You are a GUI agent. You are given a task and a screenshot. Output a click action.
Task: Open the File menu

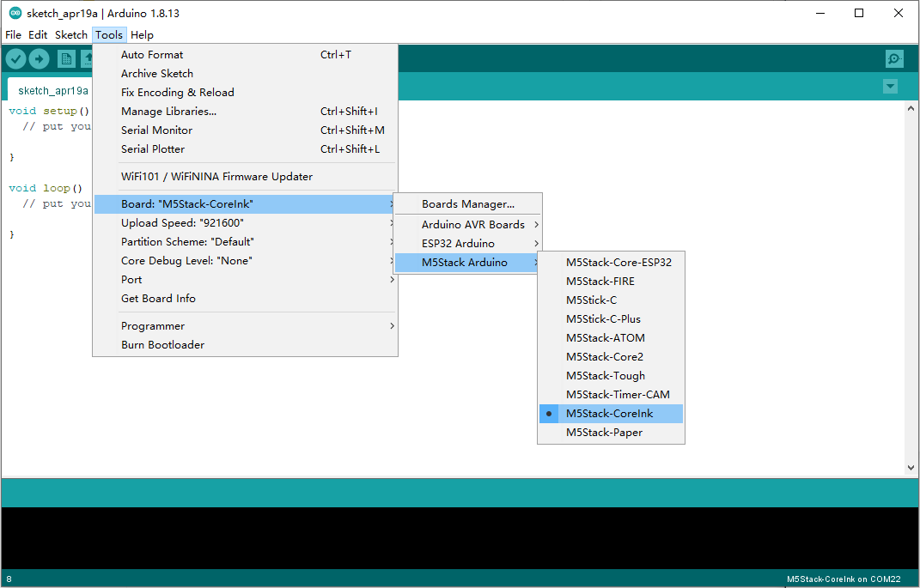[x=13, y=34]
